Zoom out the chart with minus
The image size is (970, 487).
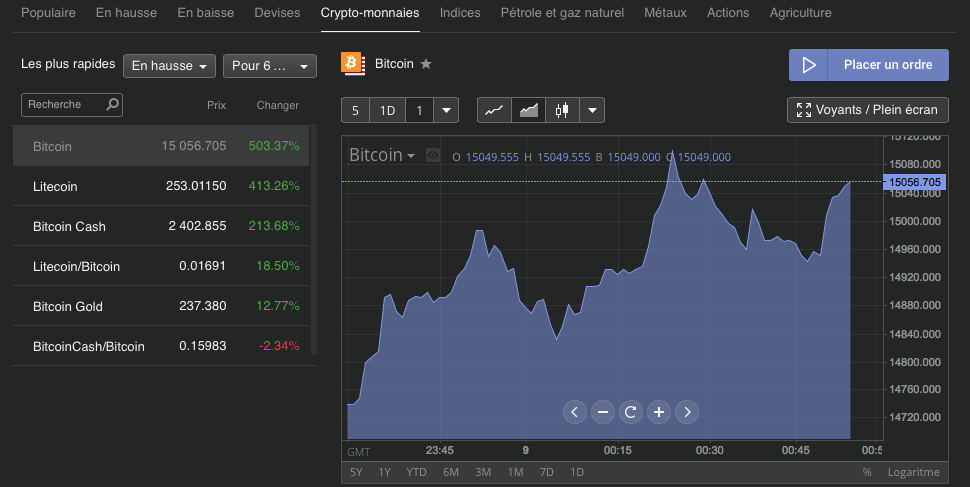(603, 412)
